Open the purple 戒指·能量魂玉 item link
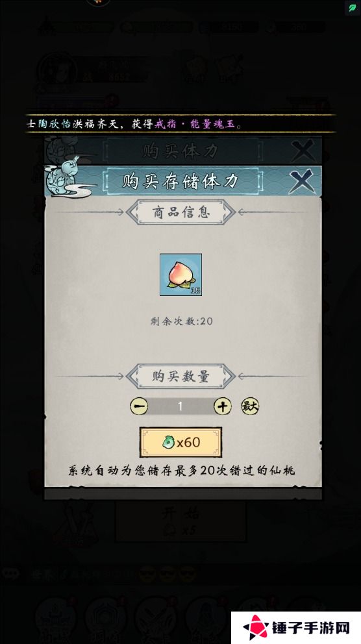This screenshot has width=361, height=644. [195, 123]
